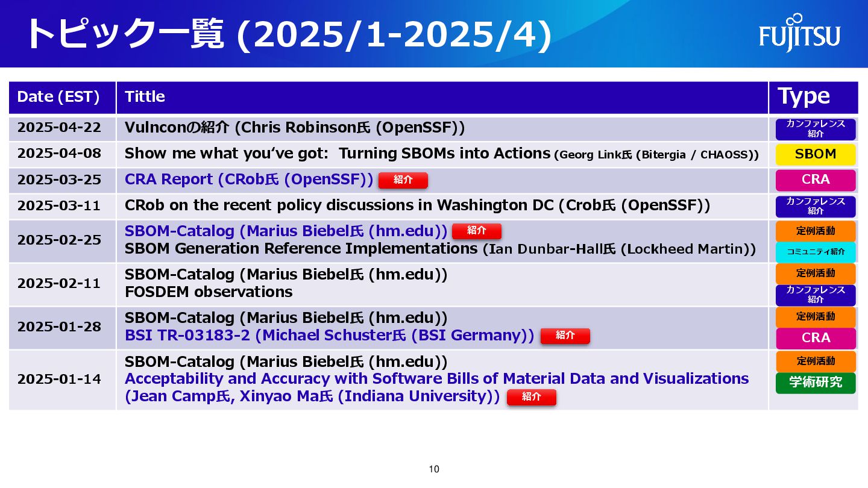
Task: Click the red 紹介 badge beside Indiana University
Action: point(532,397)
